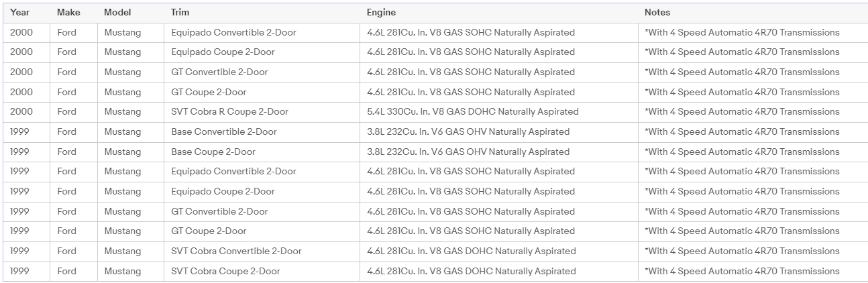Viewport: 868px width, 283px height.
Task: Click the Base Coupe 2-Door trim cell
Action: pos(213,152)
